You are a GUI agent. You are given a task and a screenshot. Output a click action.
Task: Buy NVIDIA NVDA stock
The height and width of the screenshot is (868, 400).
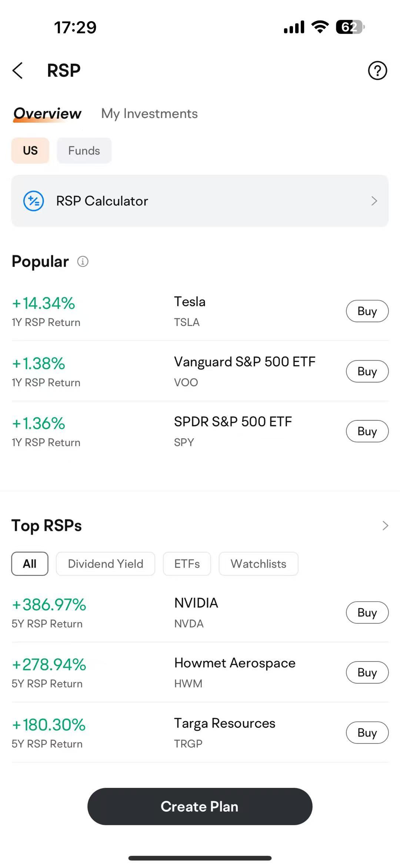[367, 613]
